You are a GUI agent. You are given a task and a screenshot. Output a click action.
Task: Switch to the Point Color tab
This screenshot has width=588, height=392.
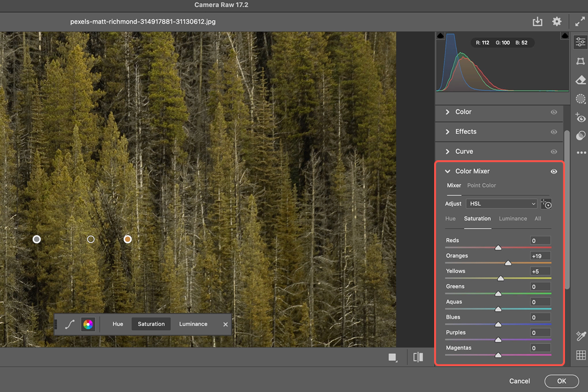481,186
